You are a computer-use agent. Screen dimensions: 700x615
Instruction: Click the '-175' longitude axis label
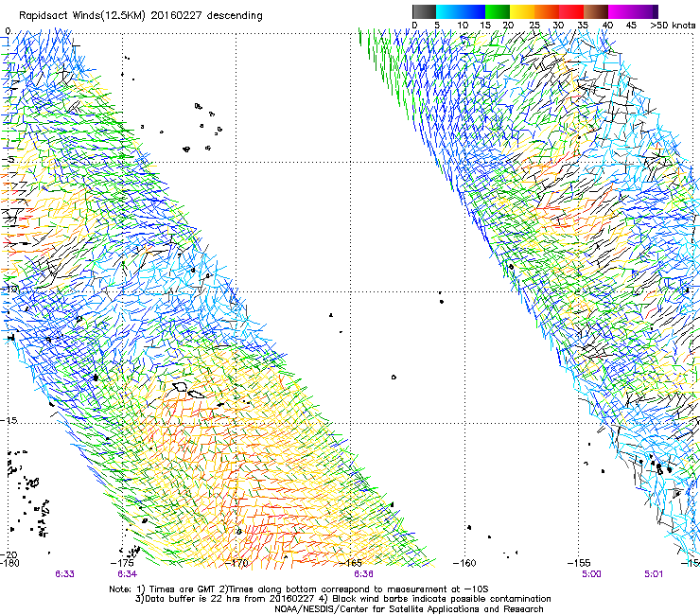122,563
